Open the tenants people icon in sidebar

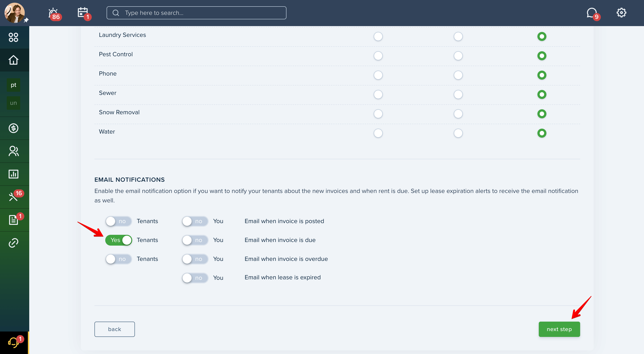pyautogui.click(x=13, y=151)
